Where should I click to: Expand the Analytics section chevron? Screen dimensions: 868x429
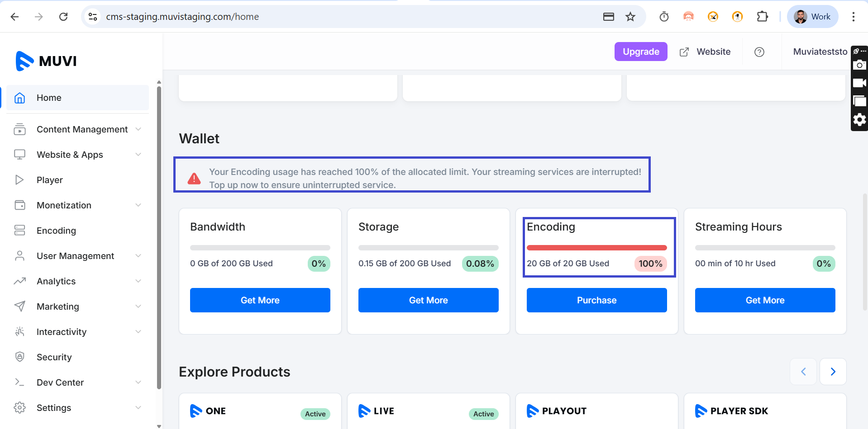click(138, 281)
